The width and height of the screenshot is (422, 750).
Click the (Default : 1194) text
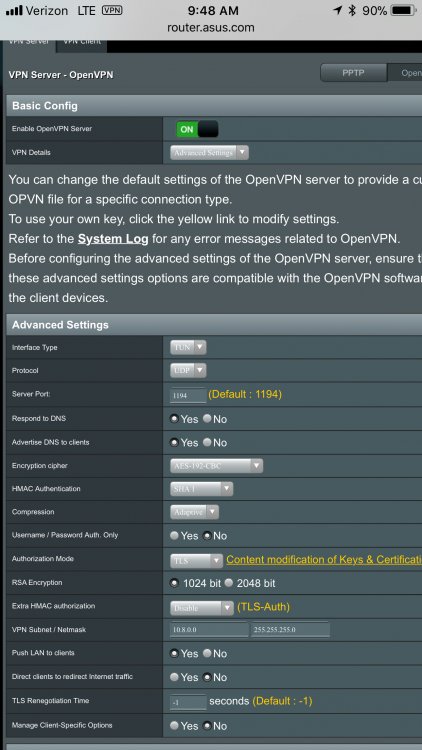click(245, 395)
